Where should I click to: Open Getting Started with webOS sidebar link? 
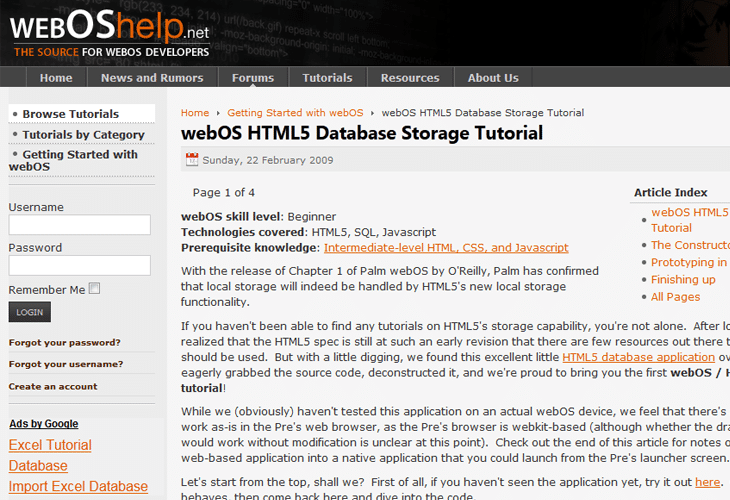73,160
